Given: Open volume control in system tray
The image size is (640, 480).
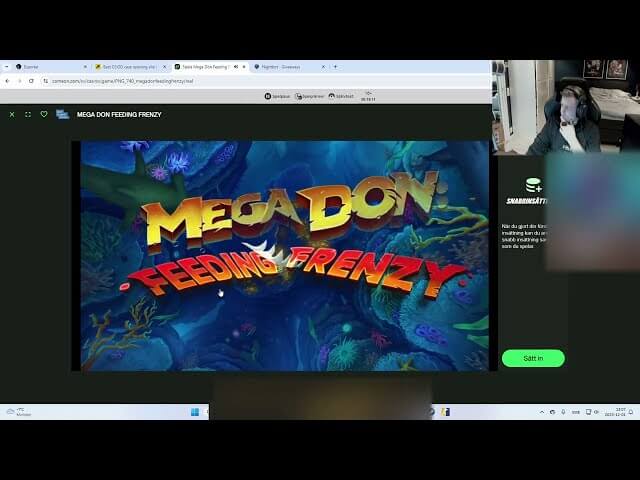Looking at the screenshot, I should click(597, 412).
